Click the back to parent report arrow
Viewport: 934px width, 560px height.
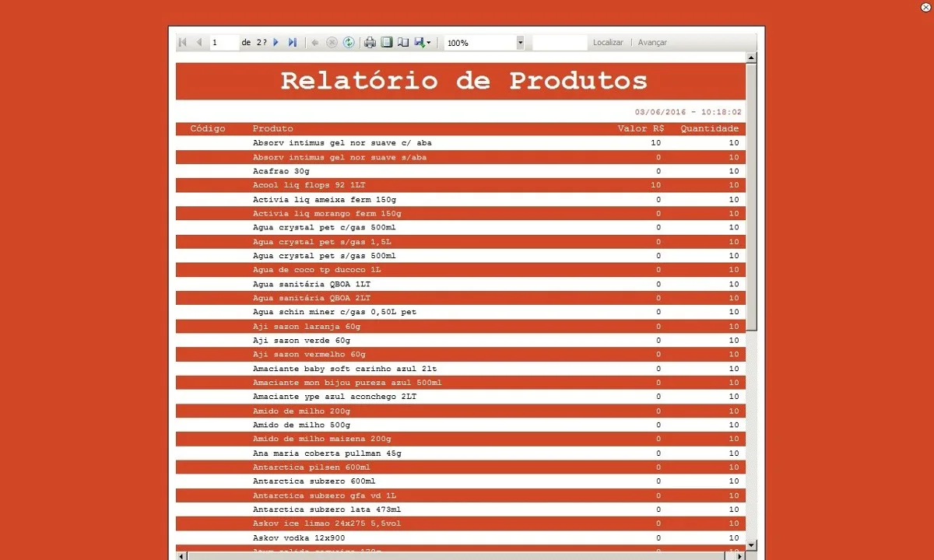315,43
